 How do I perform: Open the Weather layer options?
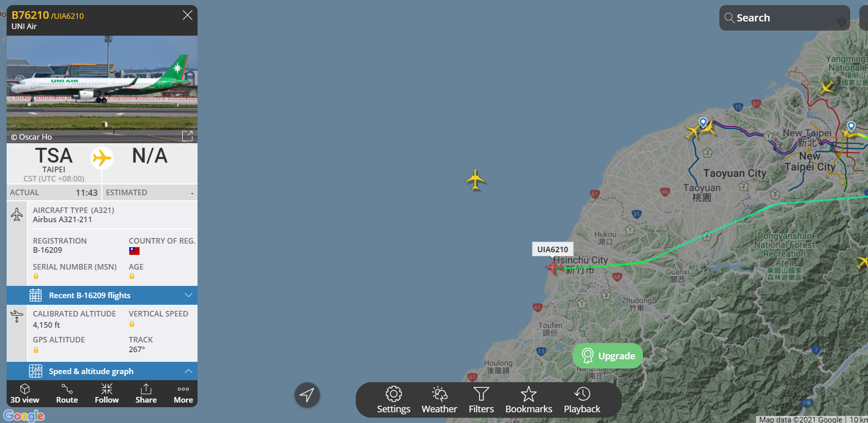tap(439, 400)
